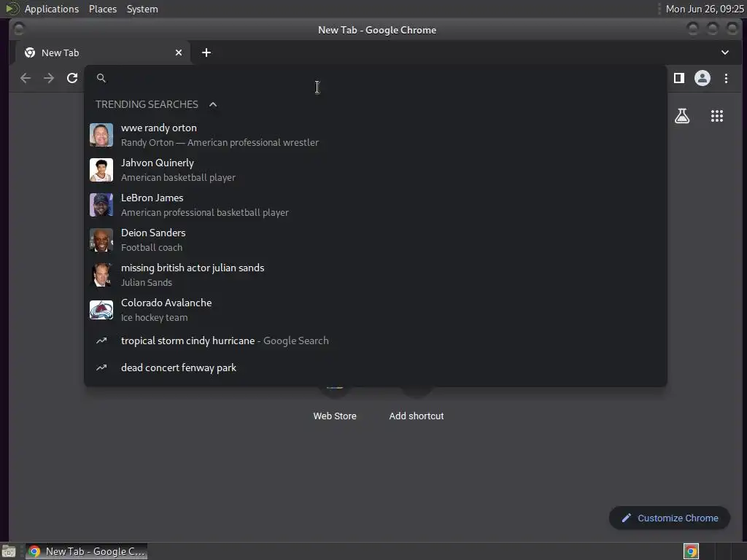Collapse the Trending Searches section
This screenshot has width=747, height=560.
(213, 104)
